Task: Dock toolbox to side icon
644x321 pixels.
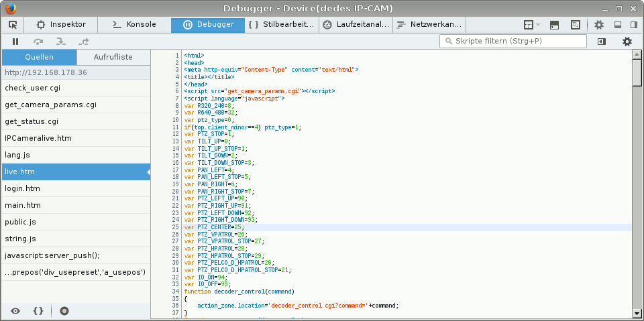Action: point(634,25)
